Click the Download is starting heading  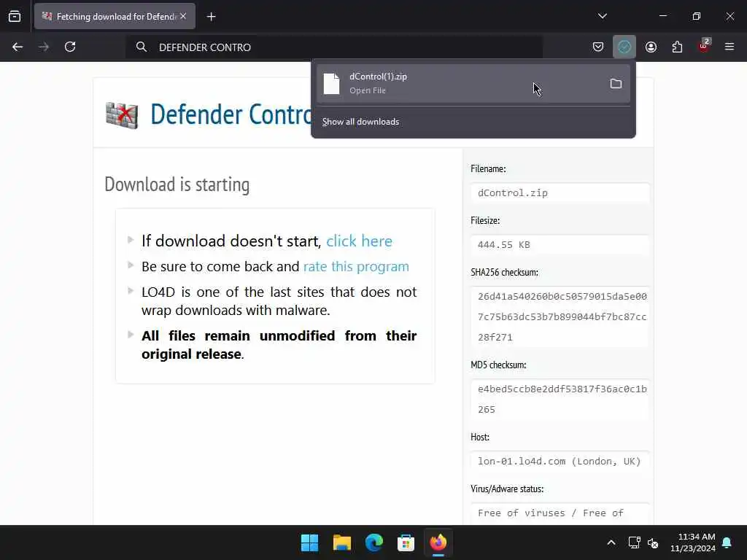click(x=177, y=184)
